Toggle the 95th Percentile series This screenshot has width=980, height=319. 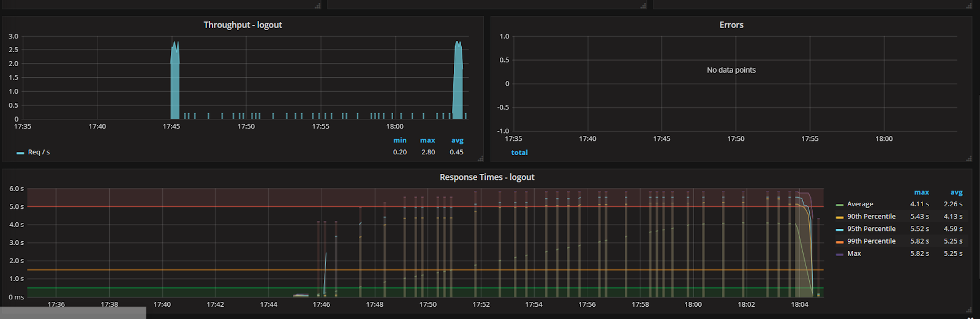coord(871,229)
